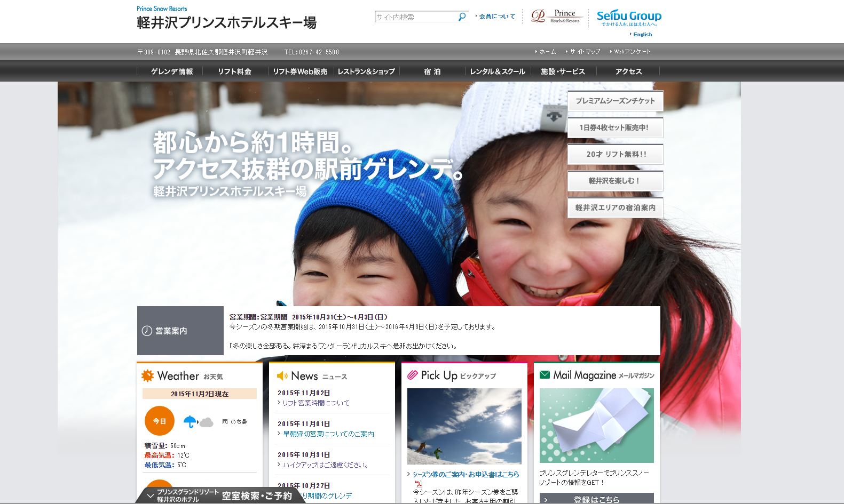
Task: Click into the サイト内検索 search field
Action: point(415,17)
